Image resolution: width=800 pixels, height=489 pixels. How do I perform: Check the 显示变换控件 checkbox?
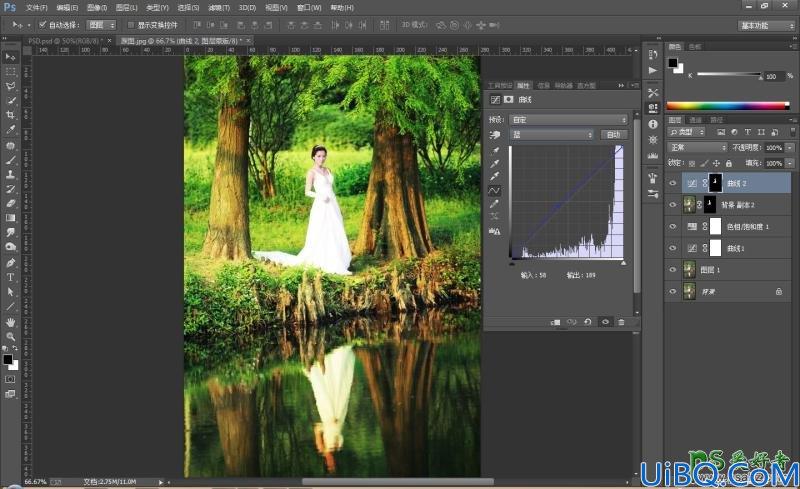click(131, 25)
